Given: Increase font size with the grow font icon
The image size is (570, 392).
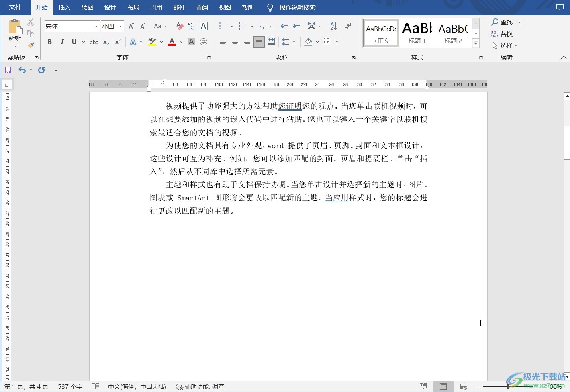Looking at the screenshot, I should [131, 26].
